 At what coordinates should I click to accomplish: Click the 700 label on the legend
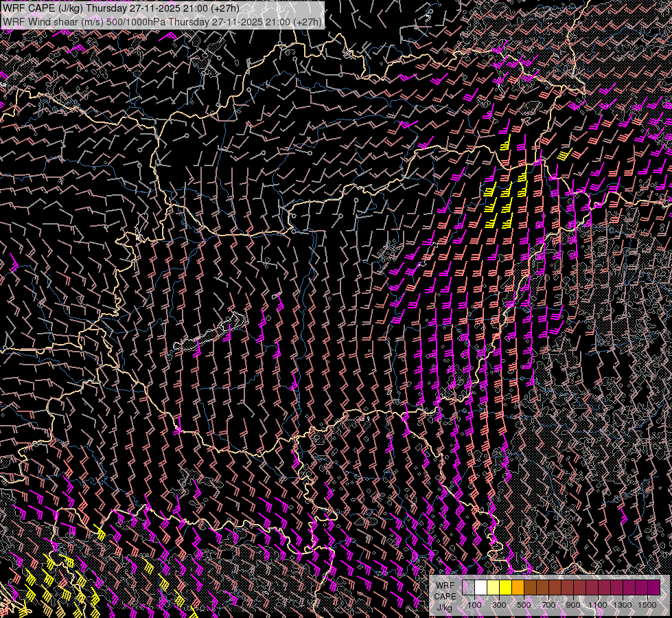(548, 605)
